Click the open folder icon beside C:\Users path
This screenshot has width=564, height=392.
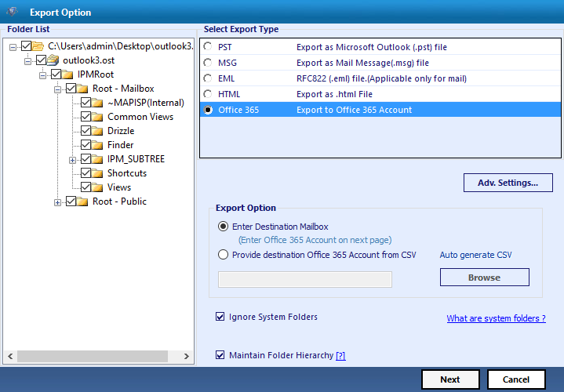[38, 46]
